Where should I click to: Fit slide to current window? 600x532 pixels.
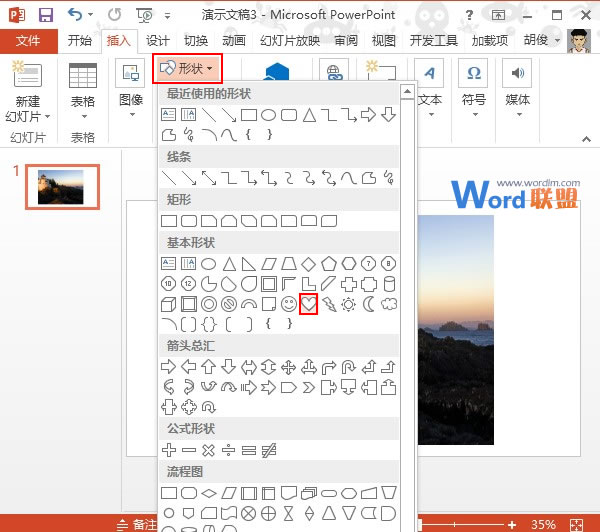pyautogui.click(x=576, y=525)
